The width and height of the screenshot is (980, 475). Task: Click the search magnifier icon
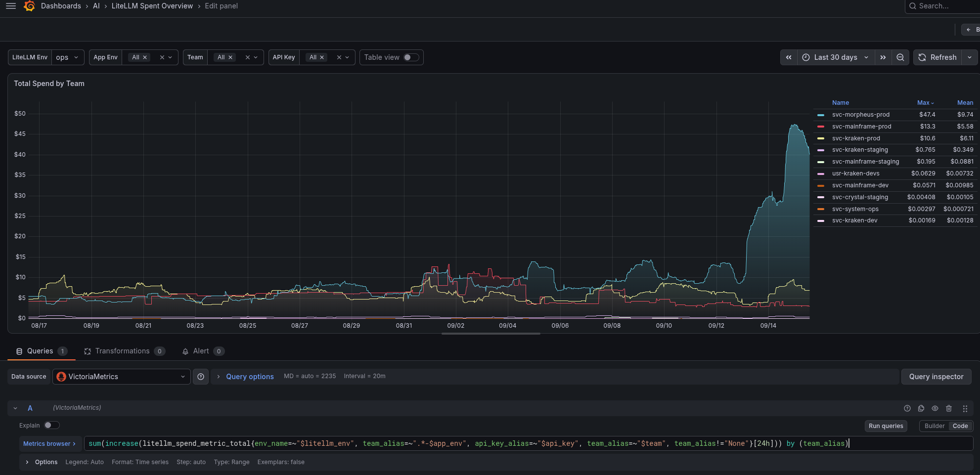(x=913, y=6)
